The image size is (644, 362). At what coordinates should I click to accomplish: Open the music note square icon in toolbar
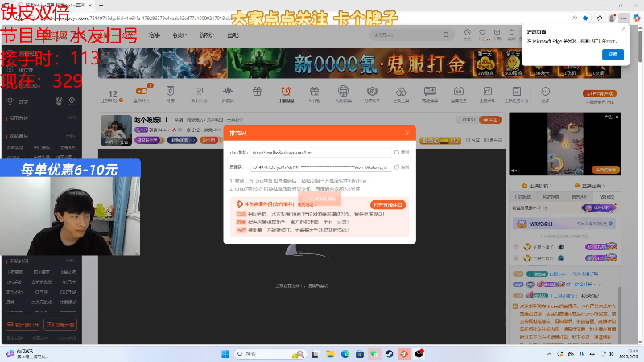click(x=488, y=91)
